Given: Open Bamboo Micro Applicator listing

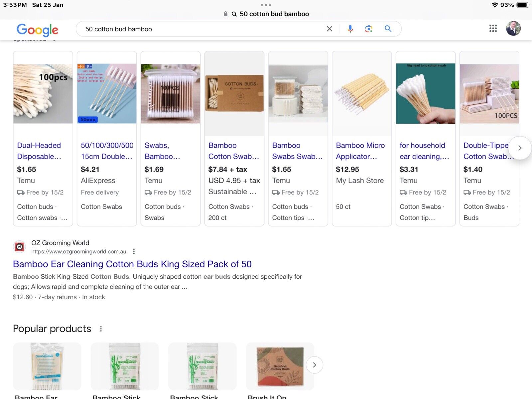Looking at the screenshot, I should point(360,151).
